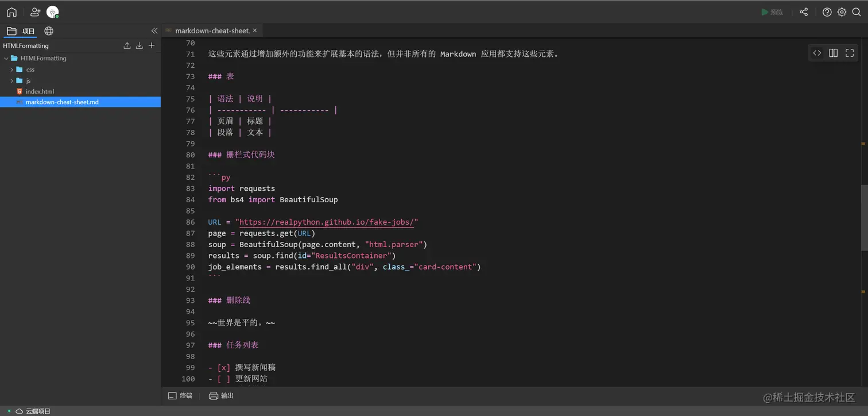The image size is (868, 416).
Task: Place cursor on '### 任务列表' heading
Action: [233, 345]
